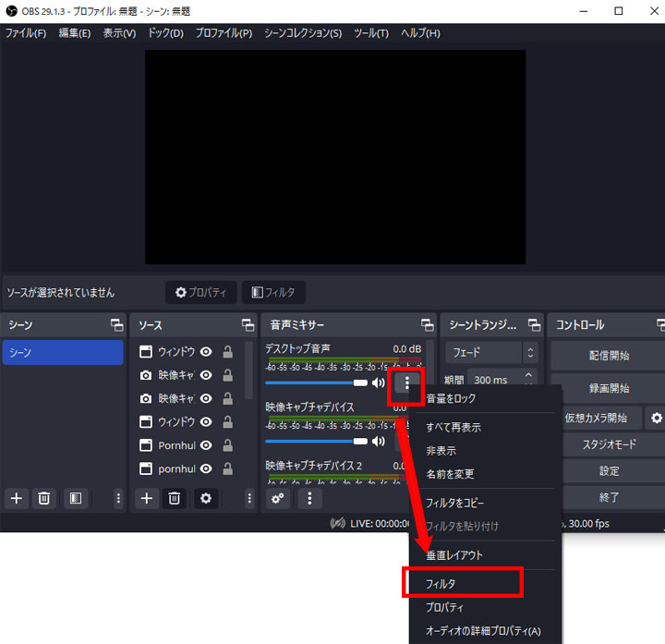The width and height of the screenshot is (665, 644).
Task: Increase the 期間 300 ms duration stepper
Action: coord(528,375)
